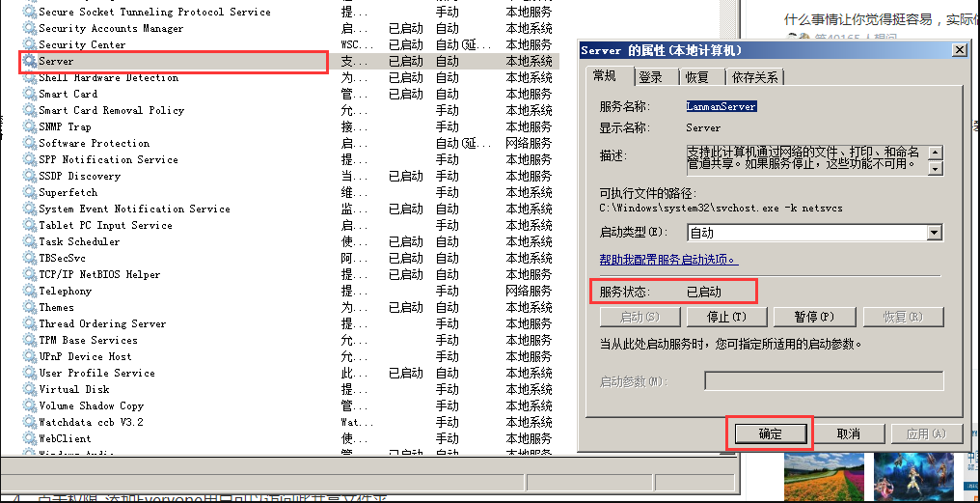Switch to the 登录 tab
This screenshot has height=503, width=980.
(650, 77)
